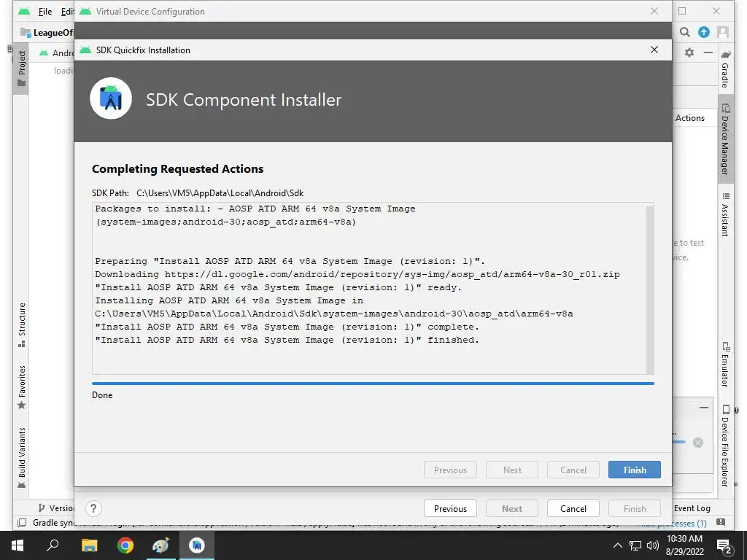The image size is (747, 560).
Task: Click the user account icon in toolbar
Action: point(723,32)
